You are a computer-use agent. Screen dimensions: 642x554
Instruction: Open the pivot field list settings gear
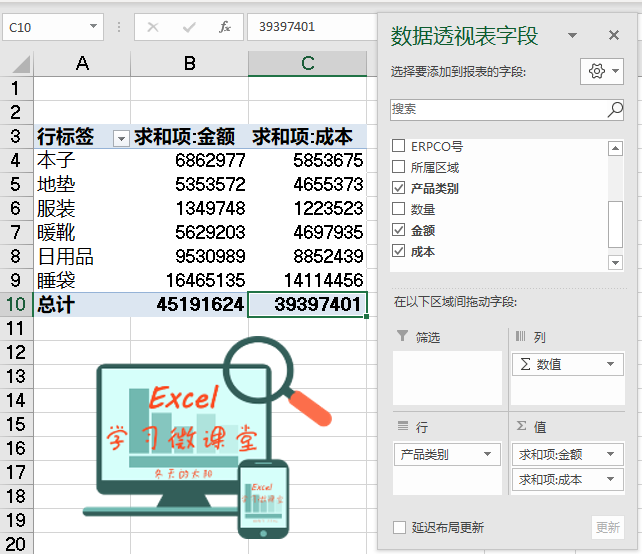coord(601,71)
